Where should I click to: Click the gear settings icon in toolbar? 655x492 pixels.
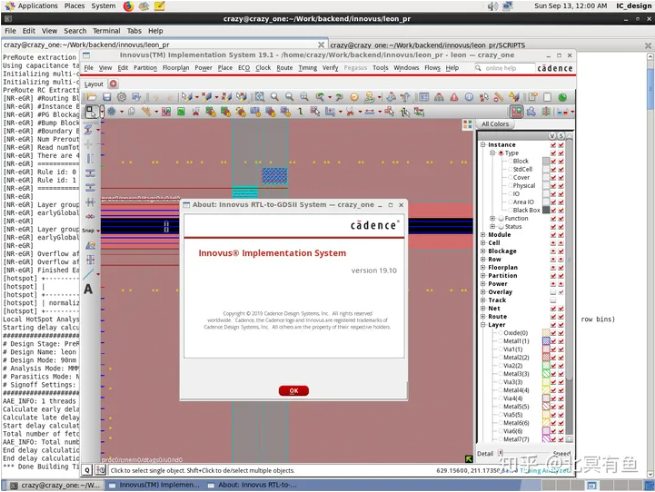(x=122, y=97)
